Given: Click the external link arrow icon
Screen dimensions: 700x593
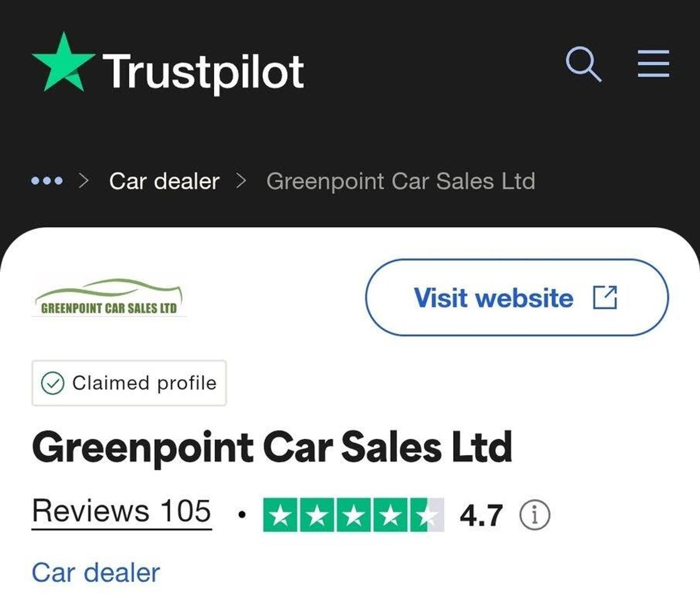Looking at the screenshot, I should tap(605, 297).
